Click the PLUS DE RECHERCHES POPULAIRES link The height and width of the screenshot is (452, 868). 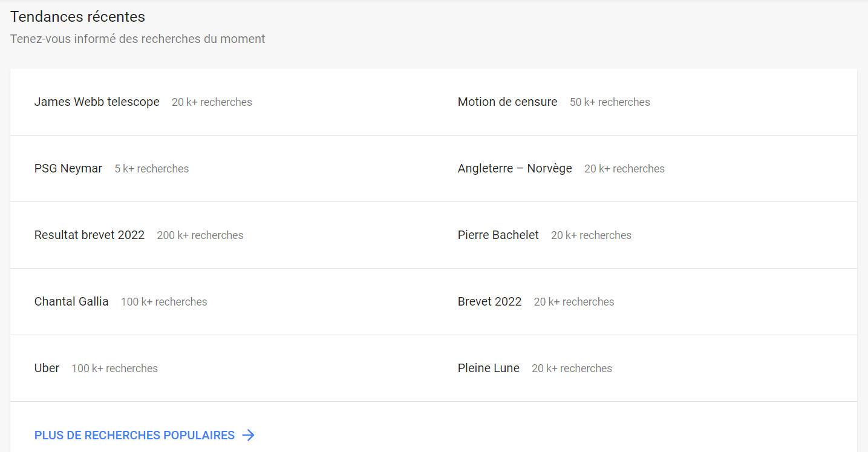tap(134, 435)
